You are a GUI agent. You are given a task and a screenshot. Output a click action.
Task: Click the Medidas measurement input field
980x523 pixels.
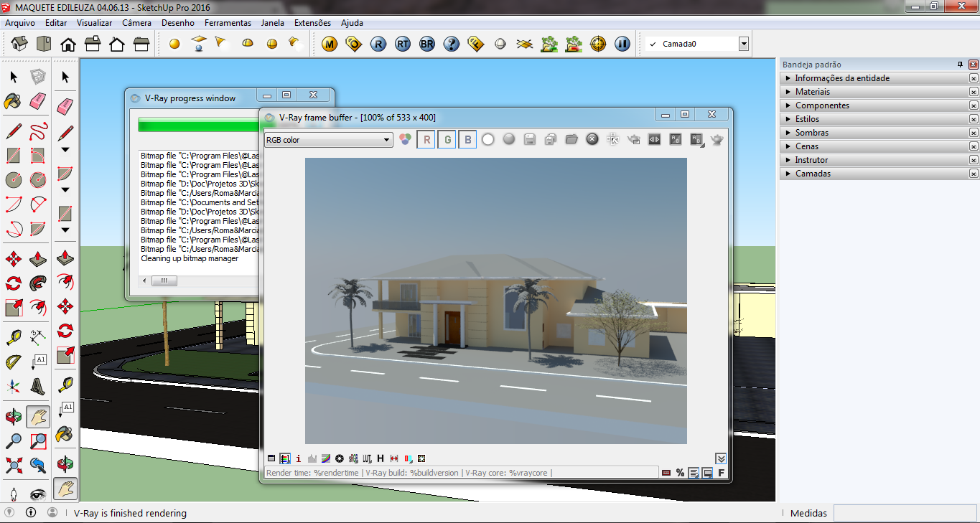pos(905,513)
